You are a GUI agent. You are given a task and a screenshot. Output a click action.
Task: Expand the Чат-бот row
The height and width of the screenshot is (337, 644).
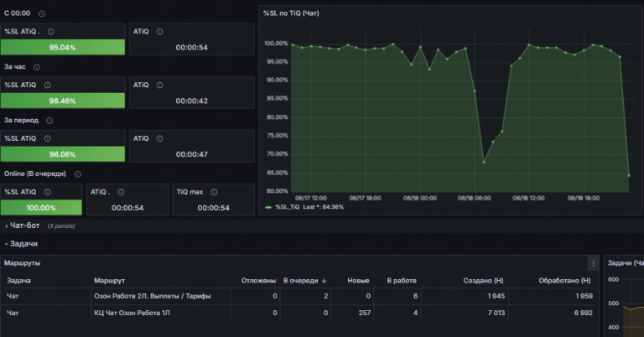point(24,226)
